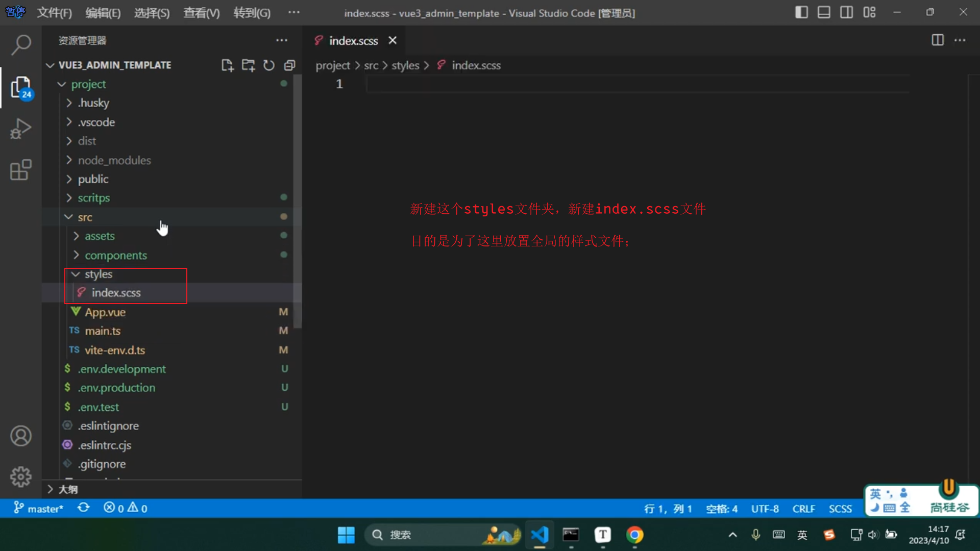
Task: Open App.vue in the file tree
Action: (105, 312)
